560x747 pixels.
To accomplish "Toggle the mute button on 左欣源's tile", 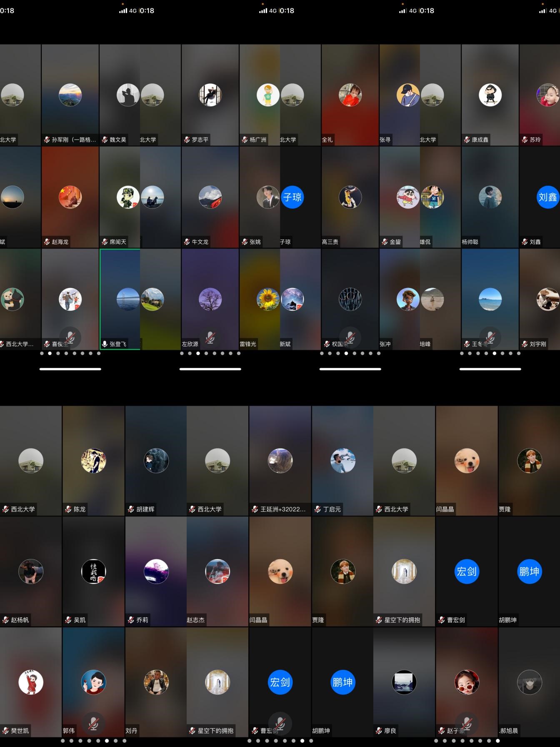I will (210, 337).
